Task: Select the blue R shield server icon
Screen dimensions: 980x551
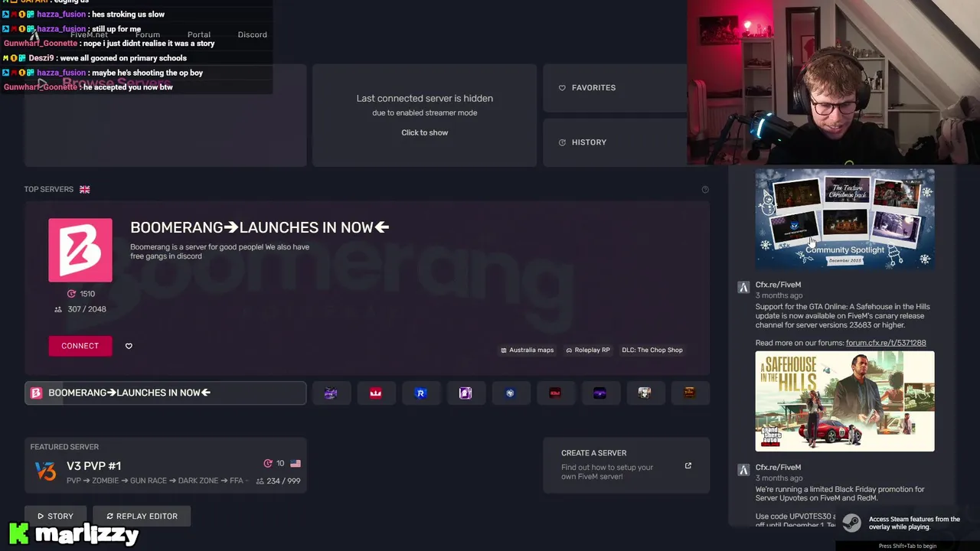Action: tap(420, 393)
